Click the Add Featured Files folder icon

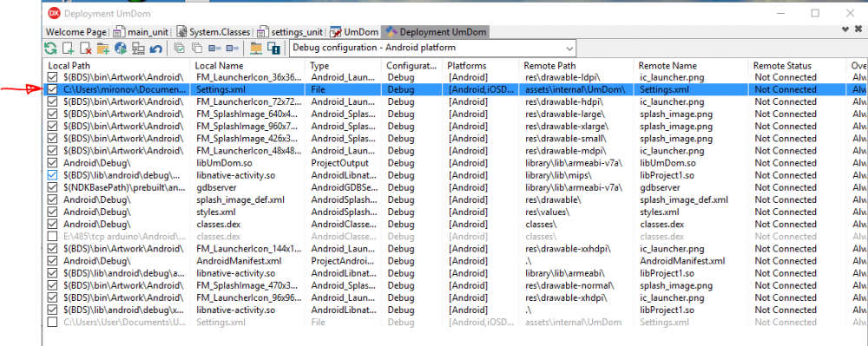pos(103,49)
